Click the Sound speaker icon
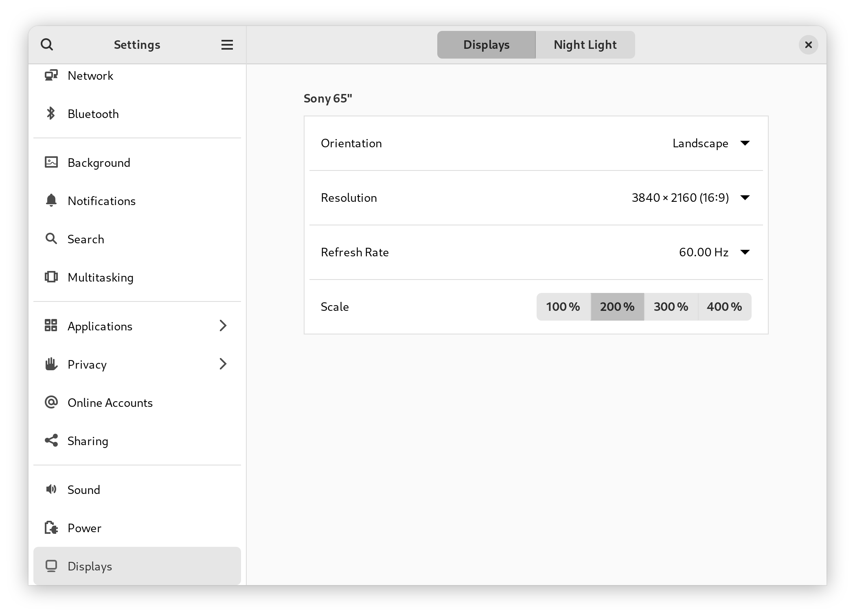855x616 pixels. pos(51,489)
